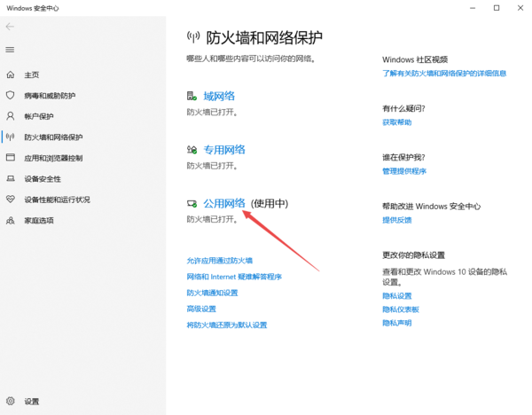Screen dimensions: 532x415
Task: Open 域网络 firewall settings
Action: (x=219, y=96)
